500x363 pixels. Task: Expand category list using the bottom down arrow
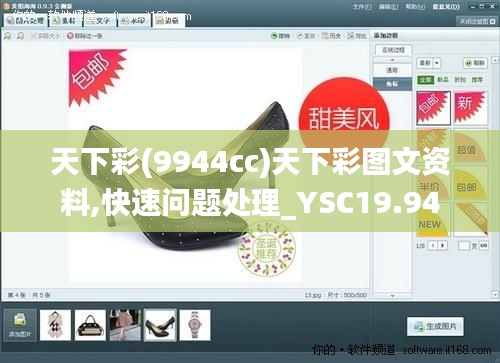392,295
